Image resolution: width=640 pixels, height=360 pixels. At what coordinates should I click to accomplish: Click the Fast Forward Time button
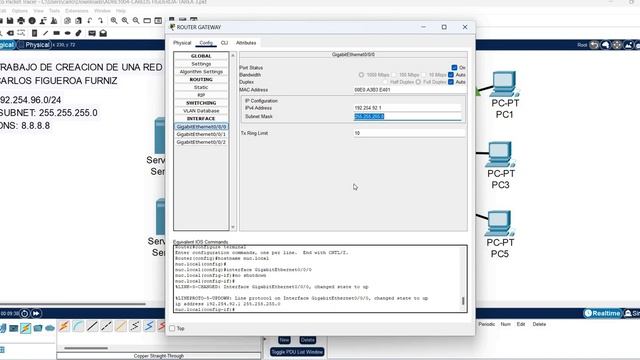[x=36, y=313]
